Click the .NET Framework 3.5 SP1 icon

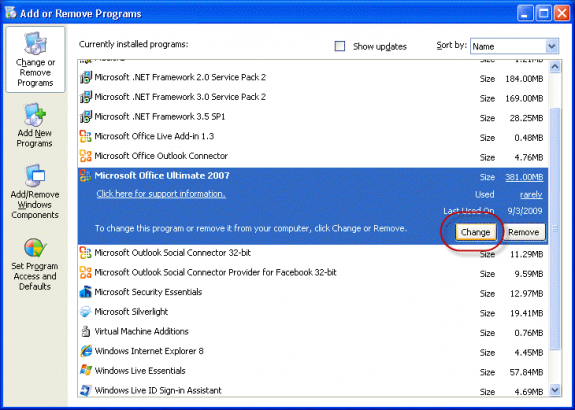click(x=86, y=117)
